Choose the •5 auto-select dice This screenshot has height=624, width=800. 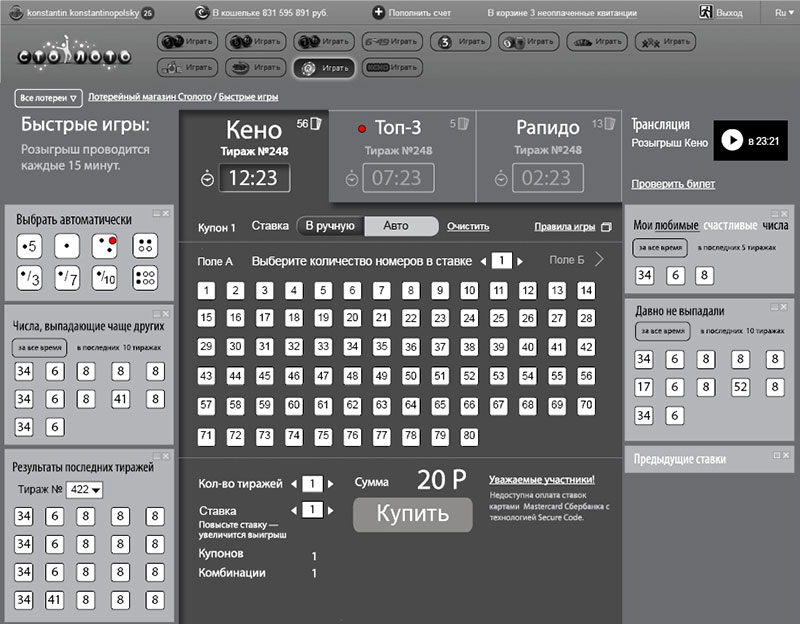29,245
